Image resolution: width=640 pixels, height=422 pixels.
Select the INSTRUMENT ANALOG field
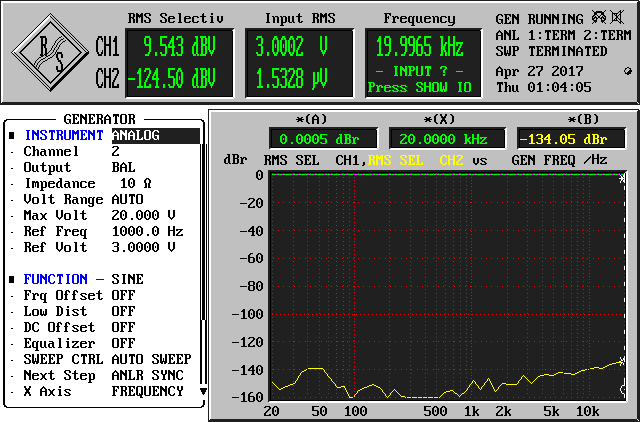[x=156, y=135]
